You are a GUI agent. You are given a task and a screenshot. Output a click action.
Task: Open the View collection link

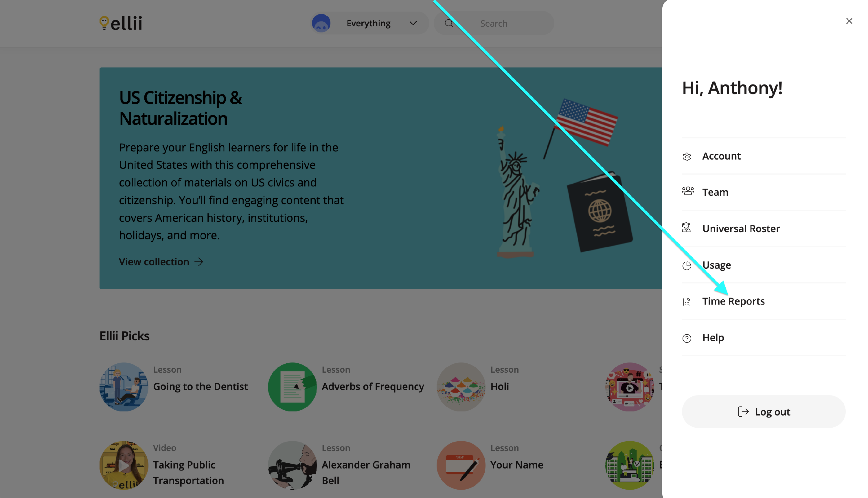pyautogui.click(x=161, y=262)
